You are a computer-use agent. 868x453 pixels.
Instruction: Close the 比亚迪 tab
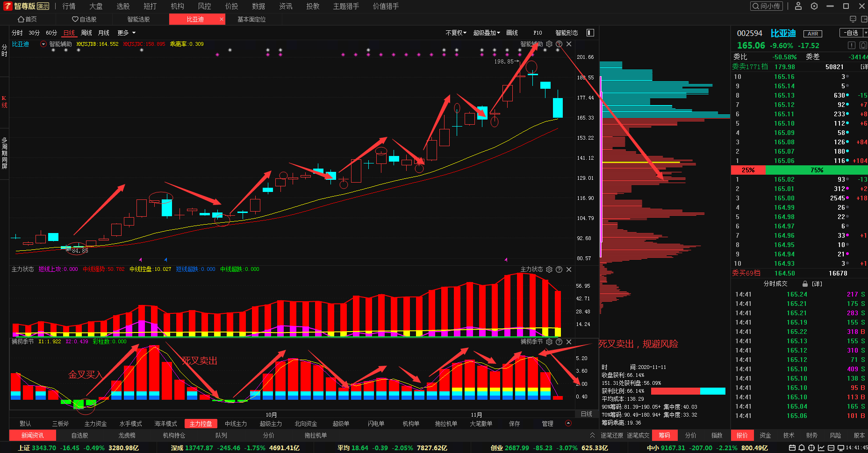tap(221, 19)
